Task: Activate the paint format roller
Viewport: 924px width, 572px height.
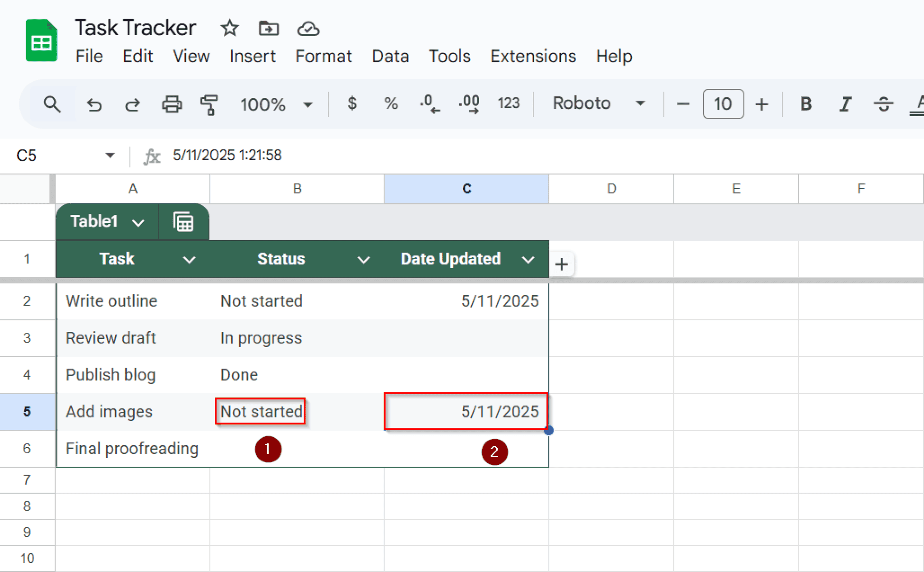Action: (x=209, y=104)
